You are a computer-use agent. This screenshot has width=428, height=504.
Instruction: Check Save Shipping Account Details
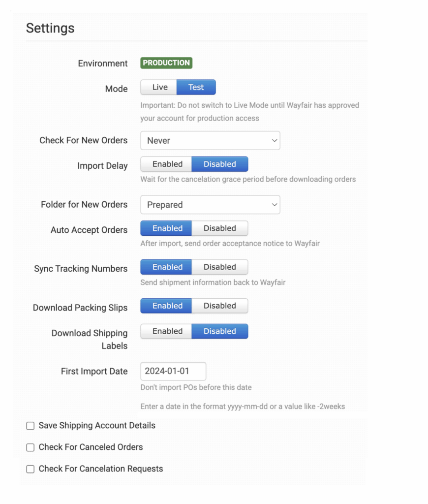pyautogui.click(x=31, y=426)
